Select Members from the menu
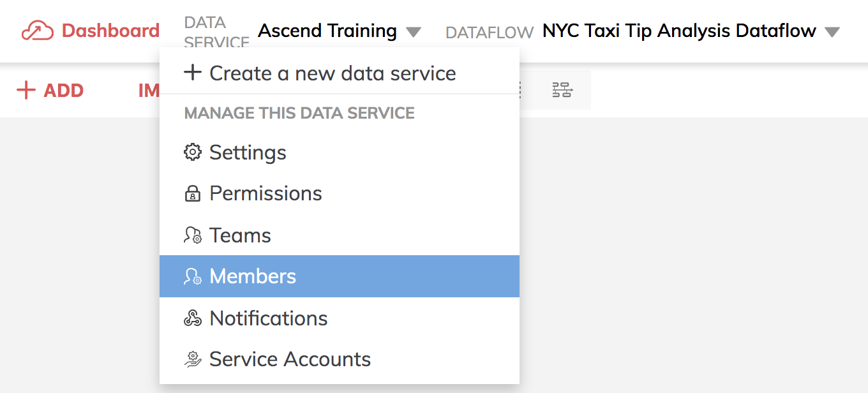 (340, 276)
